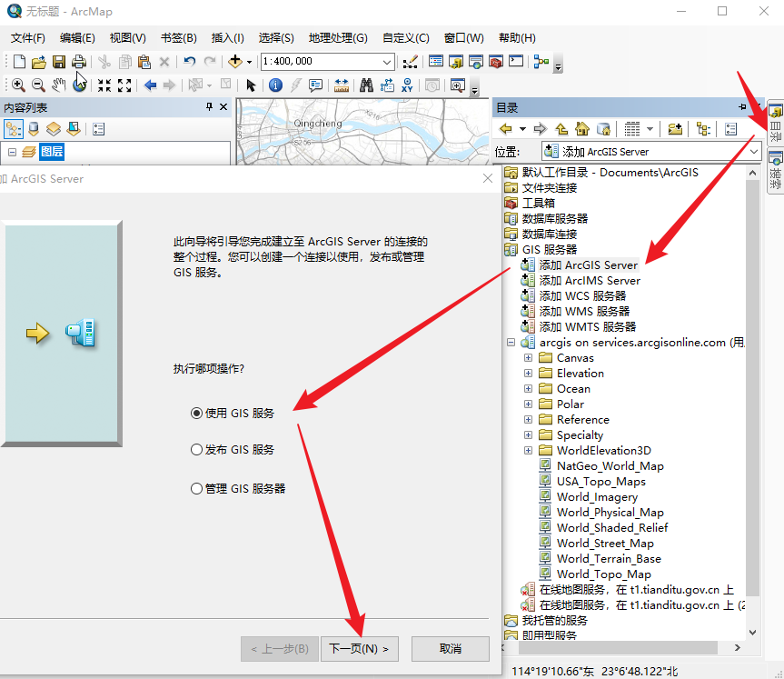Open the 位置 location dropdown

(754, 152)
